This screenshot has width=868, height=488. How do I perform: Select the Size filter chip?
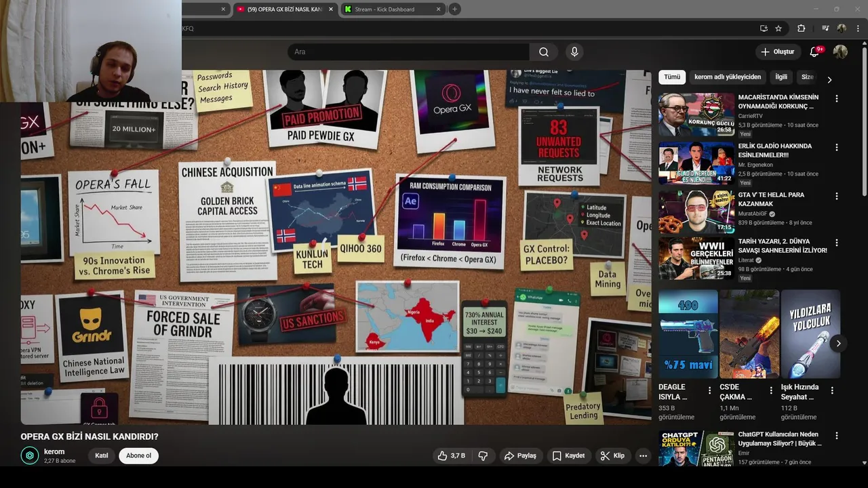[x=807, y=77]
